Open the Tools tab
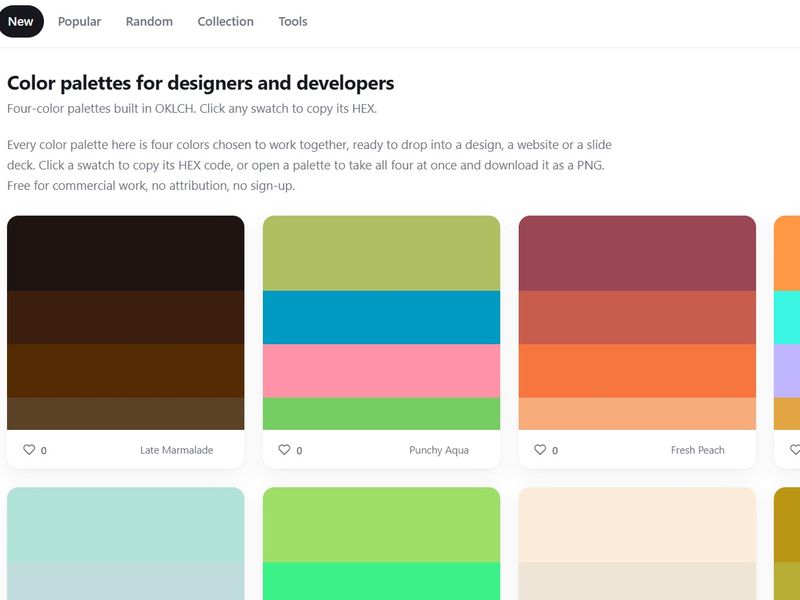 (x=293, y=21)
